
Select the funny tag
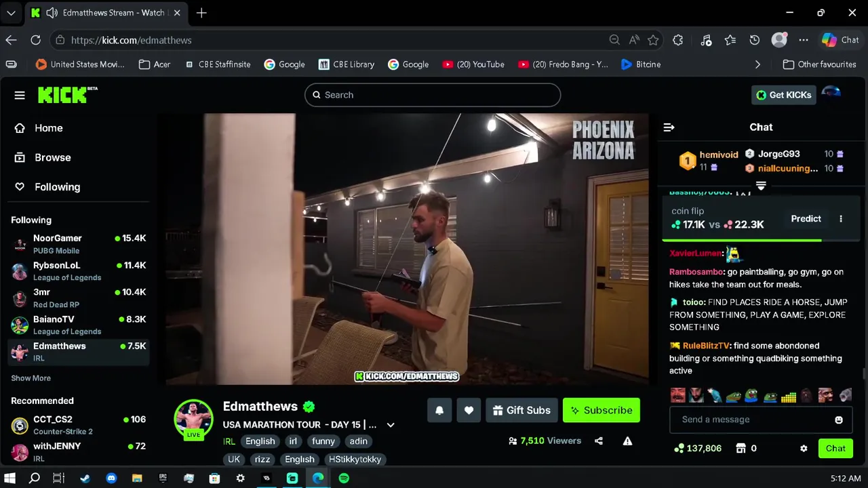[323, 441]
